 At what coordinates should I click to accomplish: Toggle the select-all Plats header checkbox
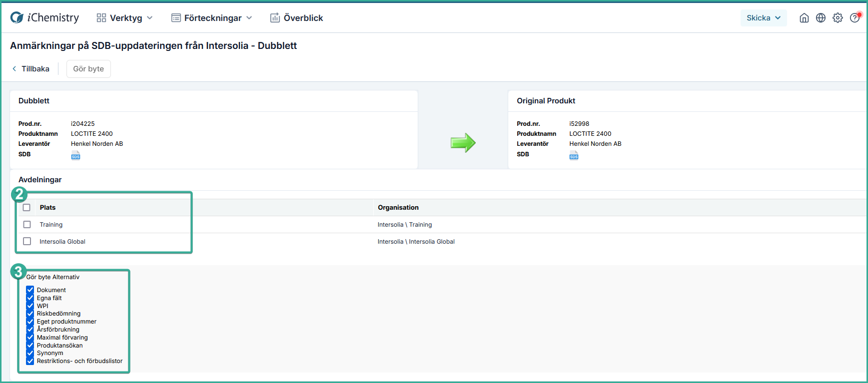coord(27,208)
